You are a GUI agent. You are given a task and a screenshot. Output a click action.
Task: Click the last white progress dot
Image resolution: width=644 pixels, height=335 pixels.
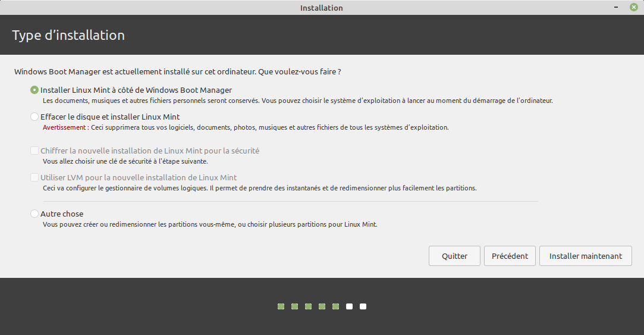[x=363, y=306]
